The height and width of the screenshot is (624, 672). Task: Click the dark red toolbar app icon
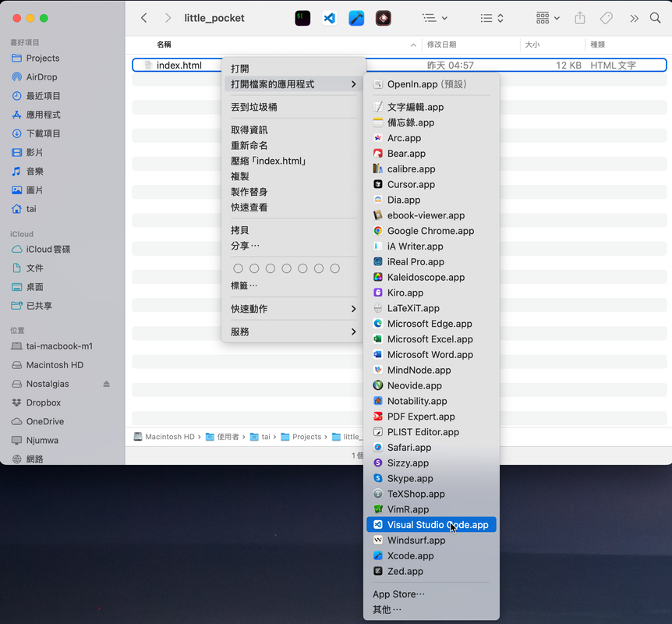pos(383,18)
